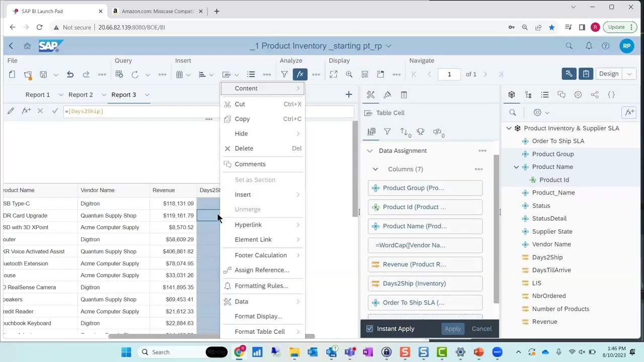
Task: Open the Content submenu
Action: coord(262,88)
